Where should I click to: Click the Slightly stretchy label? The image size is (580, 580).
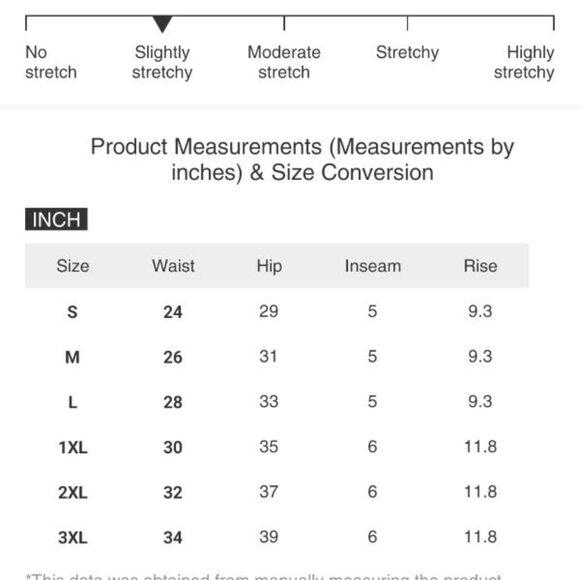pos(162,62)
